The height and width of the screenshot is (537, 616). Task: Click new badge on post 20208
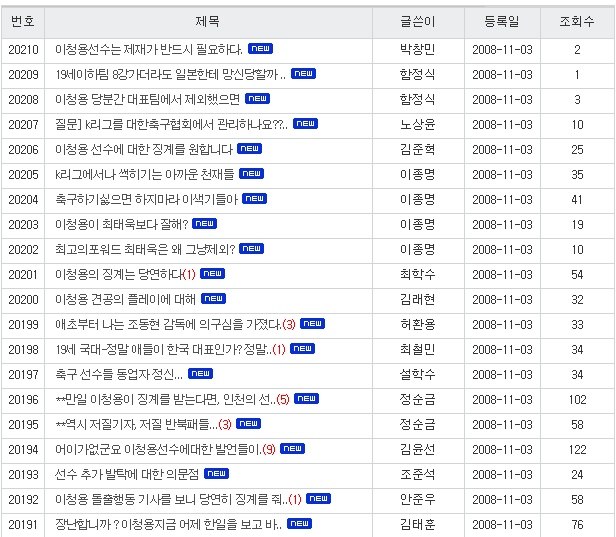257,98
